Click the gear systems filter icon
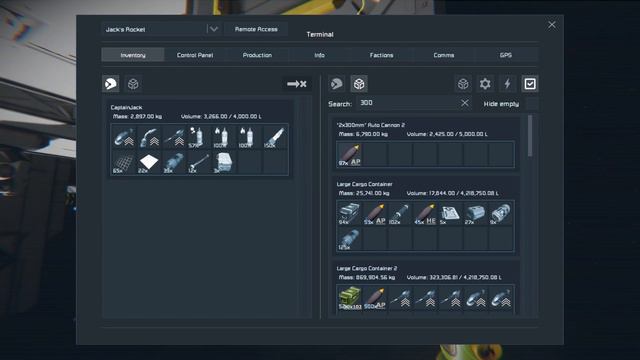Image resolution: width=640 pixels, height=360 pixels. [x=485, y=84]
